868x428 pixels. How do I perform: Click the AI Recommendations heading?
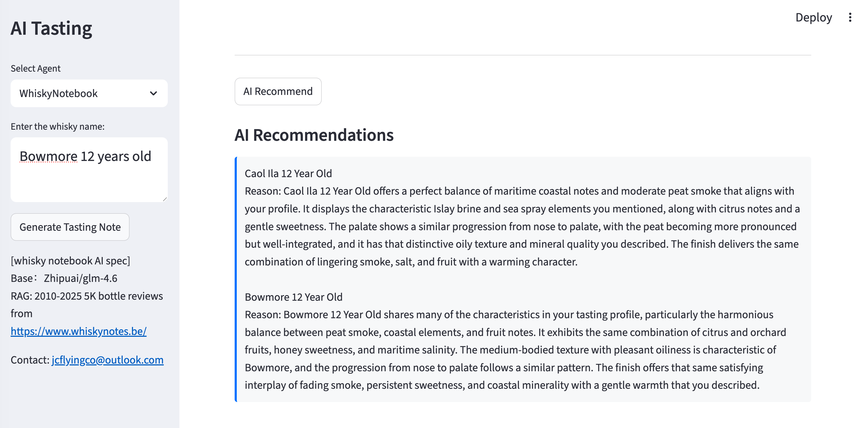[x=314, y=135]
